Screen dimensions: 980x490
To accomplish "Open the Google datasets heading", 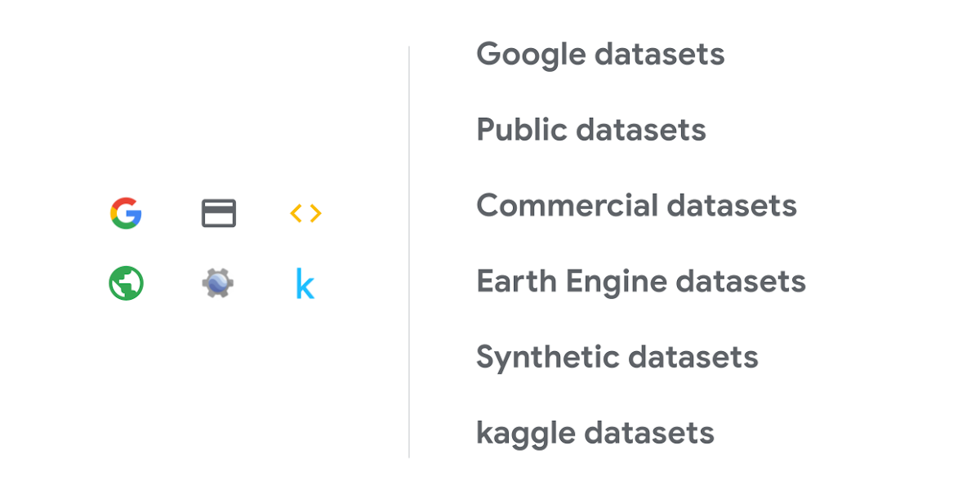I will [600, 55].
